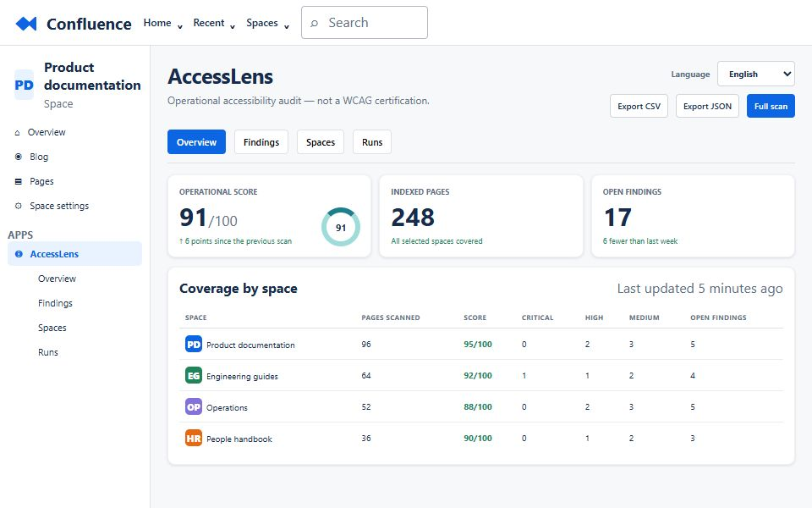Click the operational score donut chart
Image resolution: width=812 pixels, height=508 pixels.
click(341, 227)
